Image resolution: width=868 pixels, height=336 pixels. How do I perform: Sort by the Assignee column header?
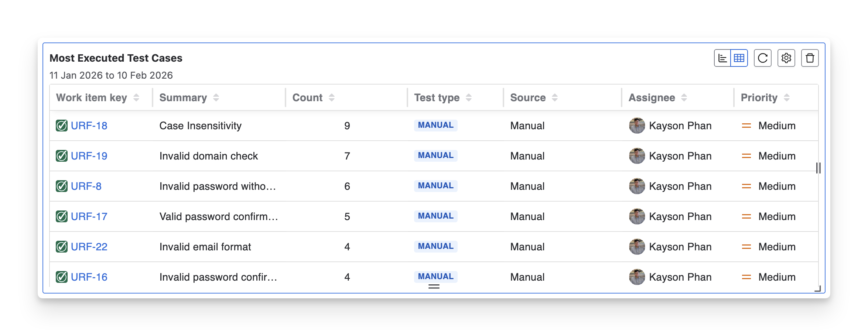(684, 97)
